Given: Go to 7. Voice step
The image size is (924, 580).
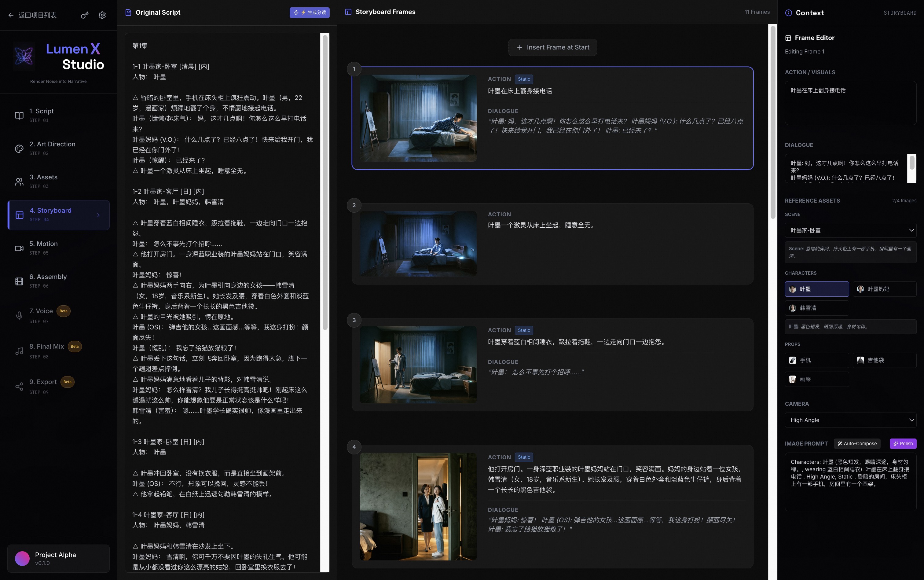Looking at the screenshot, I should point(58,315).
